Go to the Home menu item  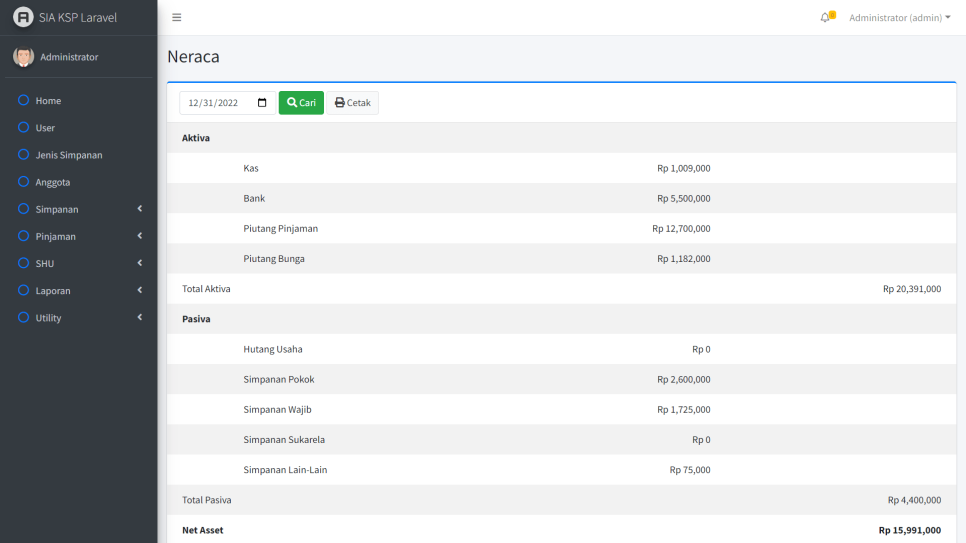[x=79, y=100]
